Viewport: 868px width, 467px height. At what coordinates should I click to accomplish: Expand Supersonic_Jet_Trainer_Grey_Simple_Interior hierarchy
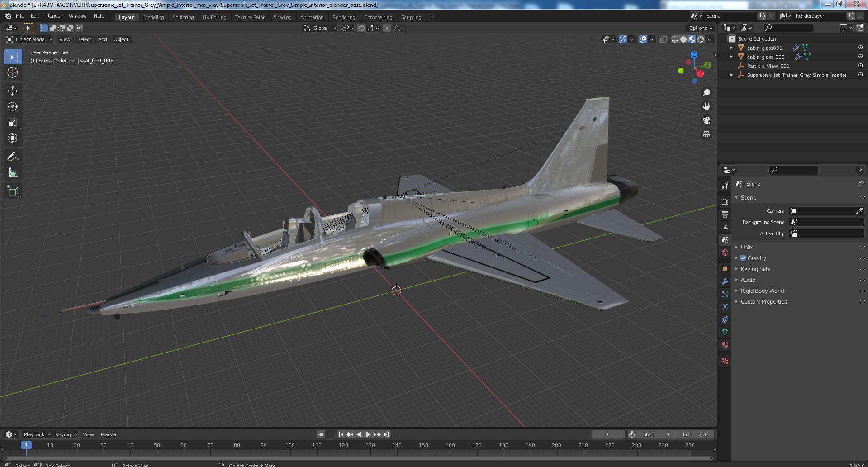coord(732,75)
